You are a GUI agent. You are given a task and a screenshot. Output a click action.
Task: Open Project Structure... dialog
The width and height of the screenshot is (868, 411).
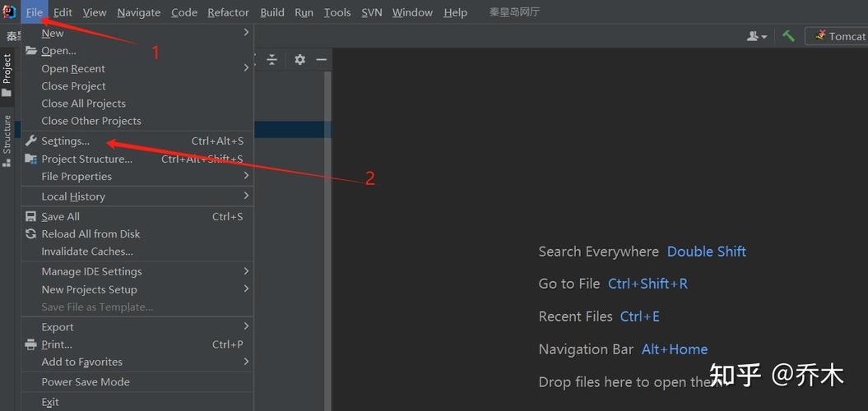[x=137, y=159]
